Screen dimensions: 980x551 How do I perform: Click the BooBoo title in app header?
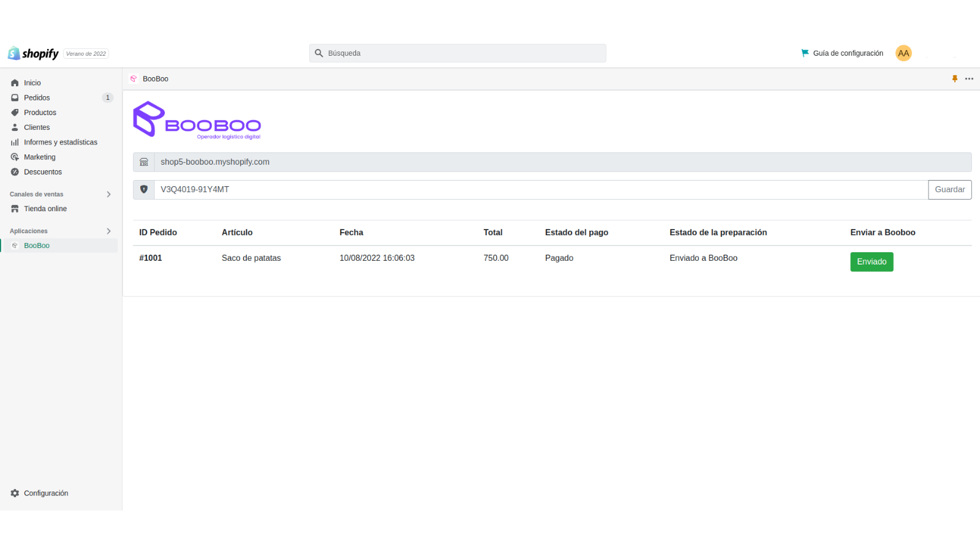pos(156,79)
